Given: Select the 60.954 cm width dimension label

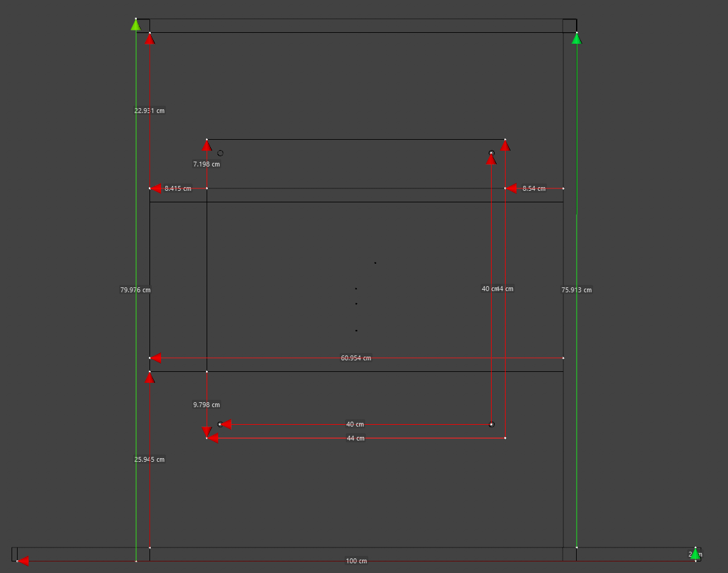Looking at the screenshot, I should coord(355,358).
